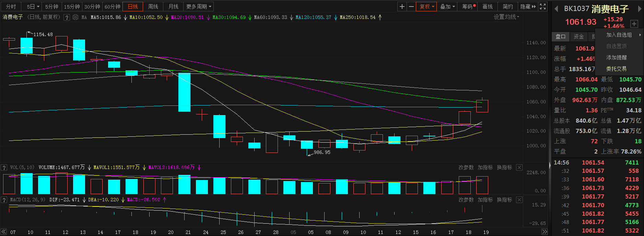Zoom in the chart with plus icon

point(402,7)
